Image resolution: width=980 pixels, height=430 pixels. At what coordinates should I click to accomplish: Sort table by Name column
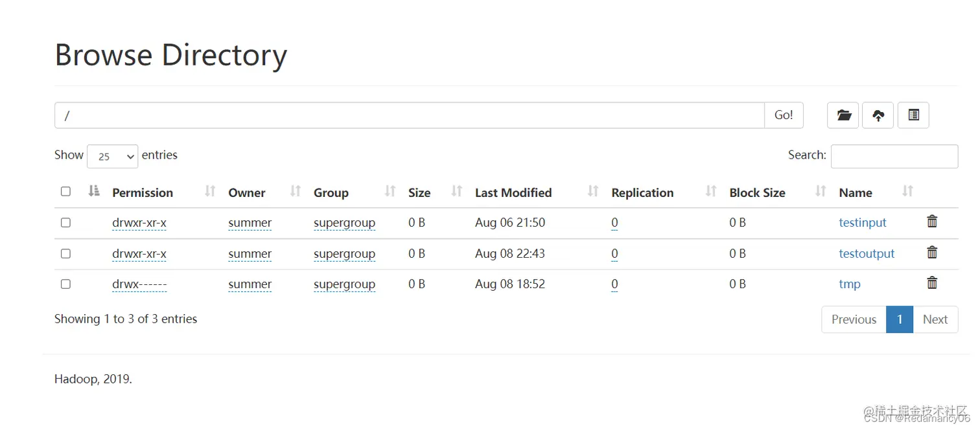coord(907,191)
